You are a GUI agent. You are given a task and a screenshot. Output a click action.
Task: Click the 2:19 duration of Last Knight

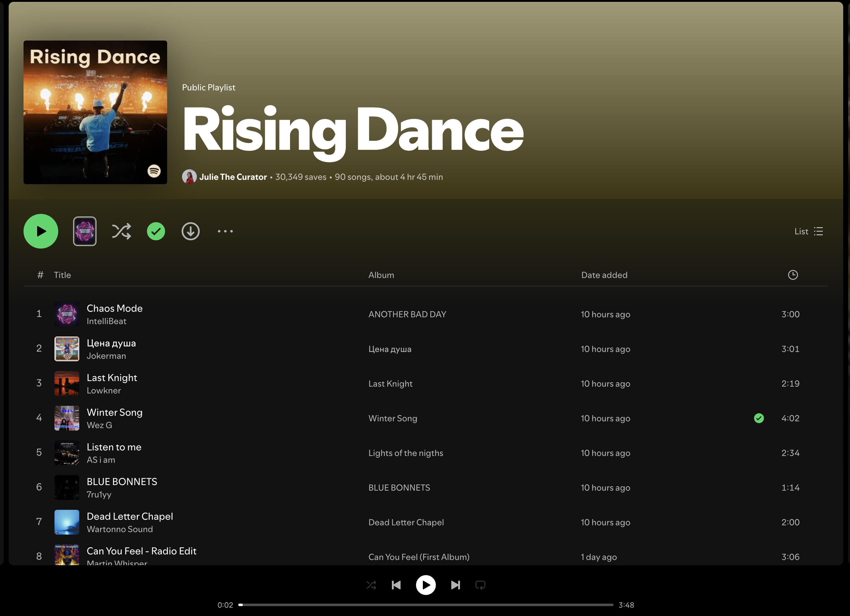790,384
